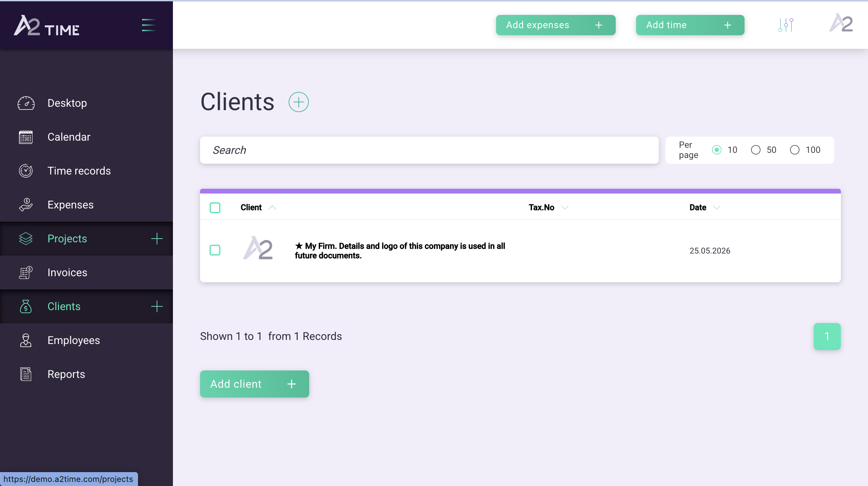Select 100 per page radio button

[x=794, y=150]
